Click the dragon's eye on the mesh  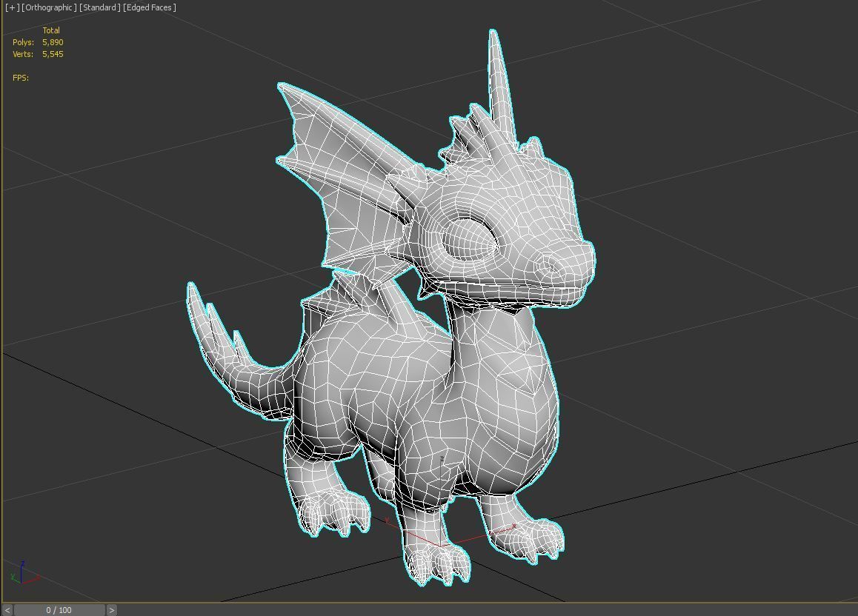point(470,239)
